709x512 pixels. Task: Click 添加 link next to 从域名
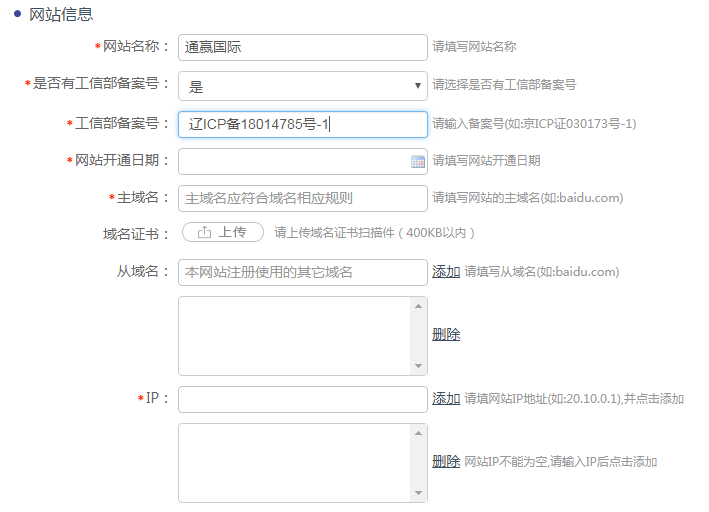[446, 272]
